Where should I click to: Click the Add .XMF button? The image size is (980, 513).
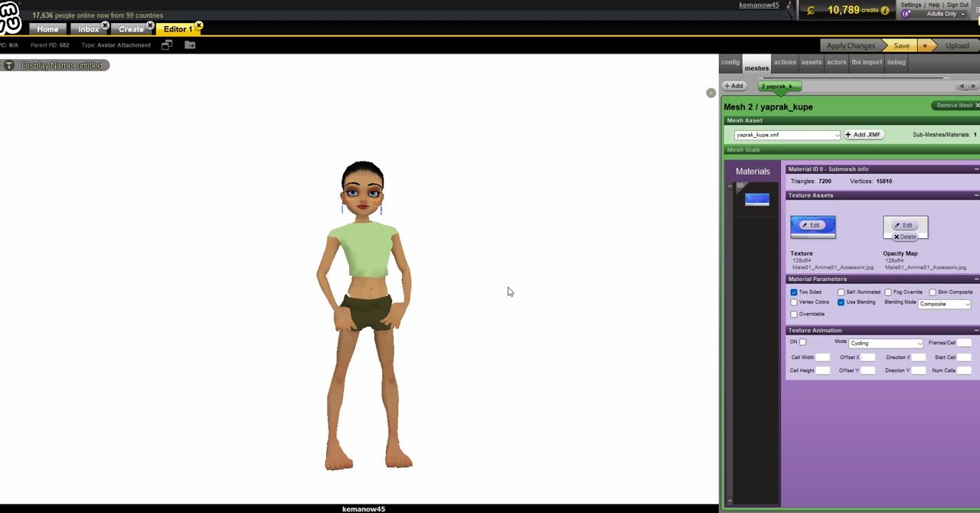point(864,135)
